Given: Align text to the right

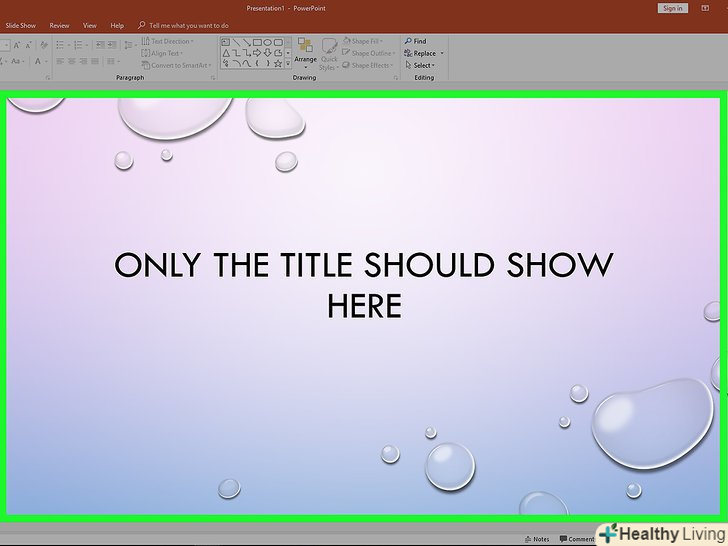Looking at the screenshot, I should (x=83, y=61).
